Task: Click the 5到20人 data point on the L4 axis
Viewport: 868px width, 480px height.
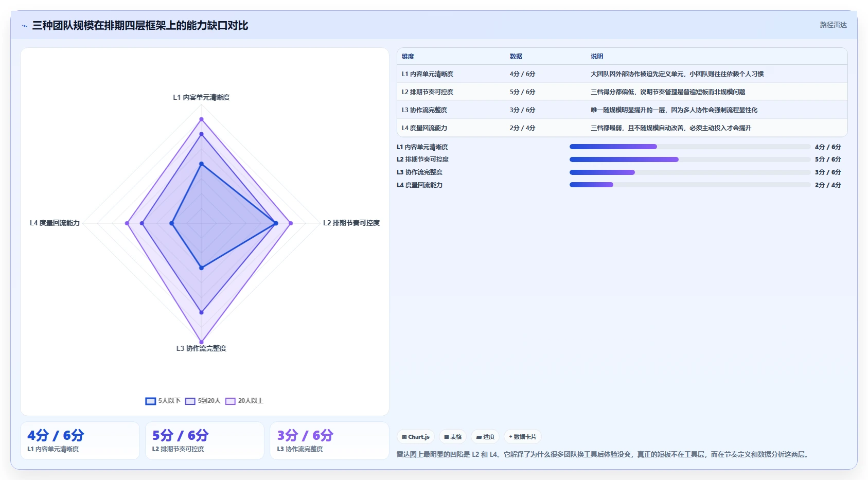Action: coord(142,223)
